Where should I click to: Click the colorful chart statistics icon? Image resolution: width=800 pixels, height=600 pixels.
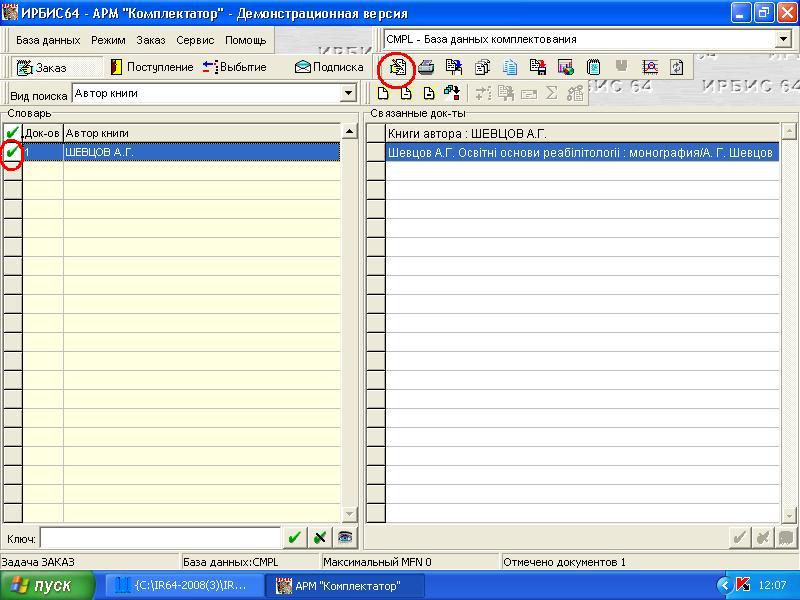pos(566,68)
